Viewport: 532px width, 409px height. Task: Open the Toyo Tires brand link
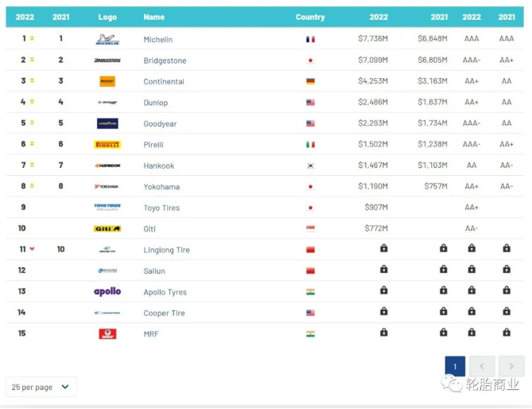coord(161,208)
